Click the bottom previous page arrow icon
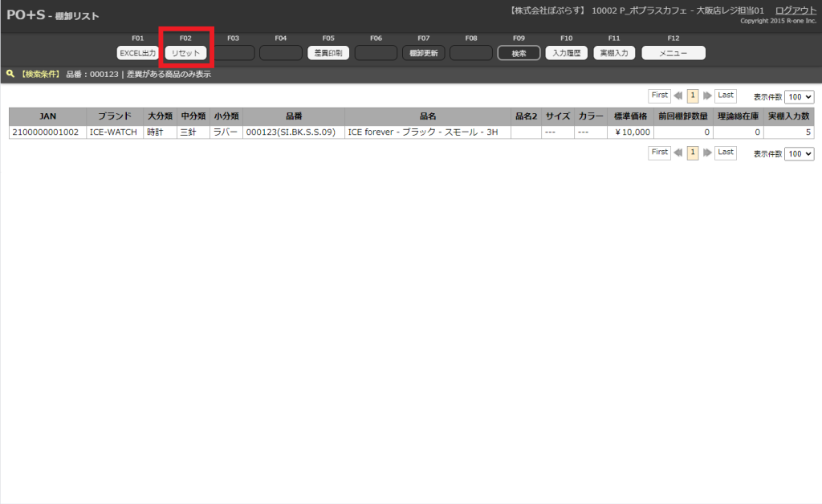 point(678,152)
